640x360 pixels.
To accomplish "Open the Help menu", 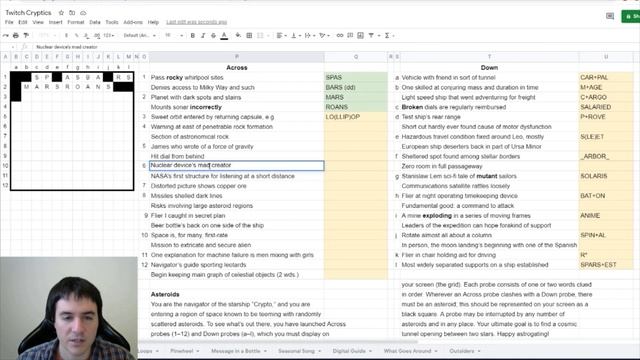I will click(x=153, y=22).
